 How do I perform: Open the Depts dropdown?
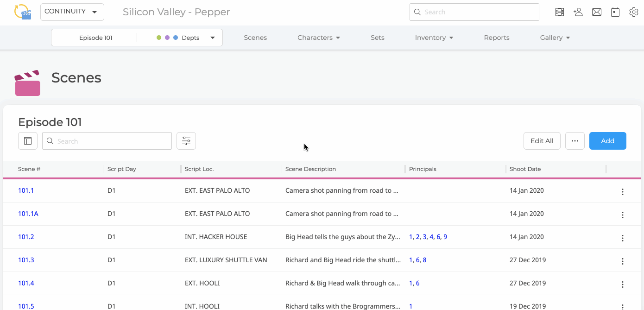(186, 38)
